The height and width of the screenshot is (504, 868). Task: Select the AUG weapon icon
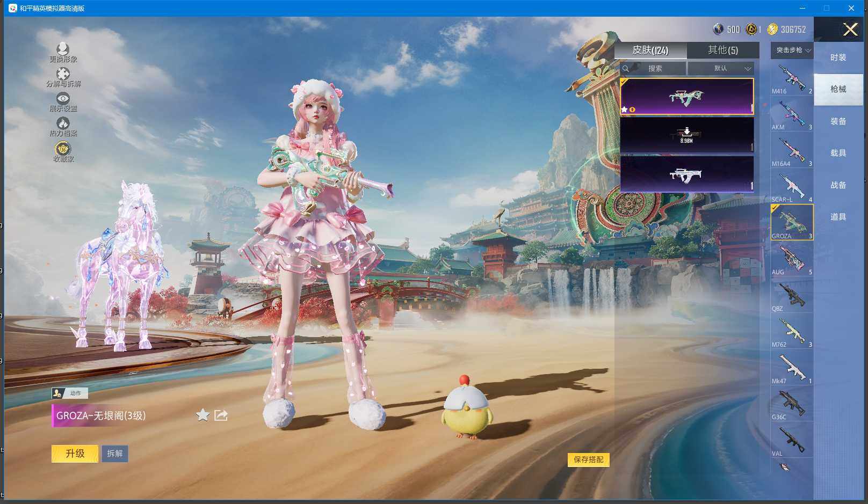point(792,259)
